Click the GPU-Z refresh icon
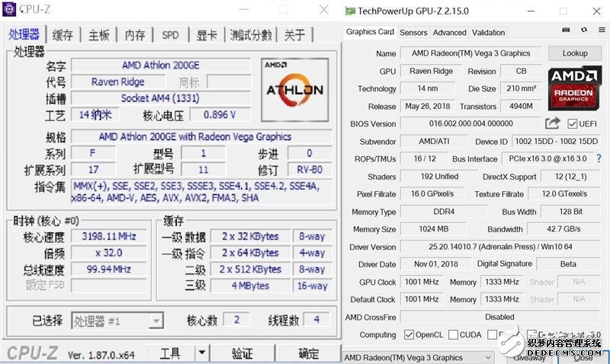 (584, 30)
